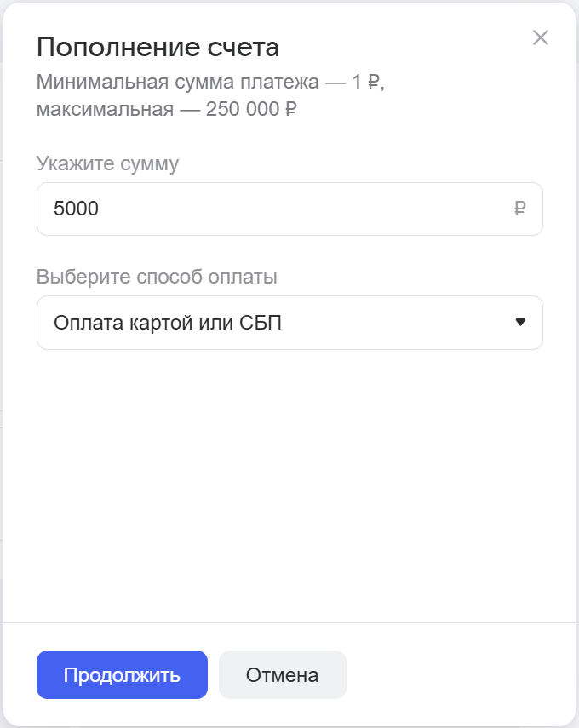Click the Выберите способ оплаты label
The height and width of the screenshot is (728, 579).
pos(157,277)
